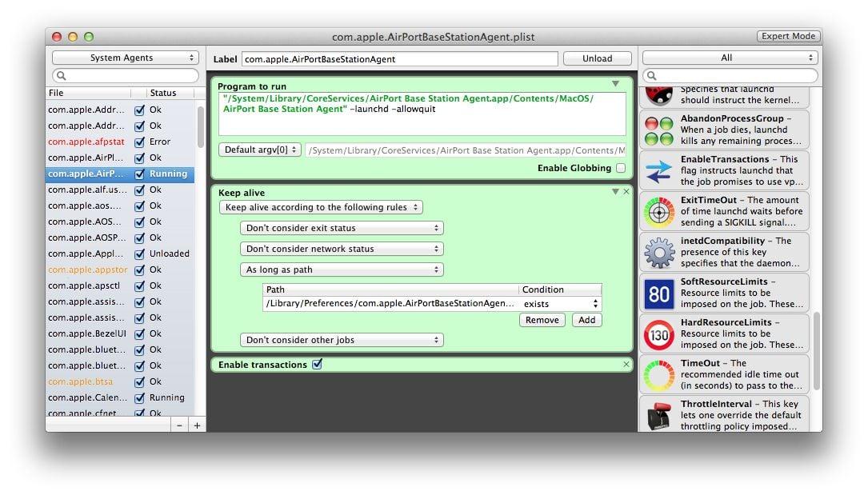
Task: Click the magnifier in the file search field
Action: coord(62,76)
